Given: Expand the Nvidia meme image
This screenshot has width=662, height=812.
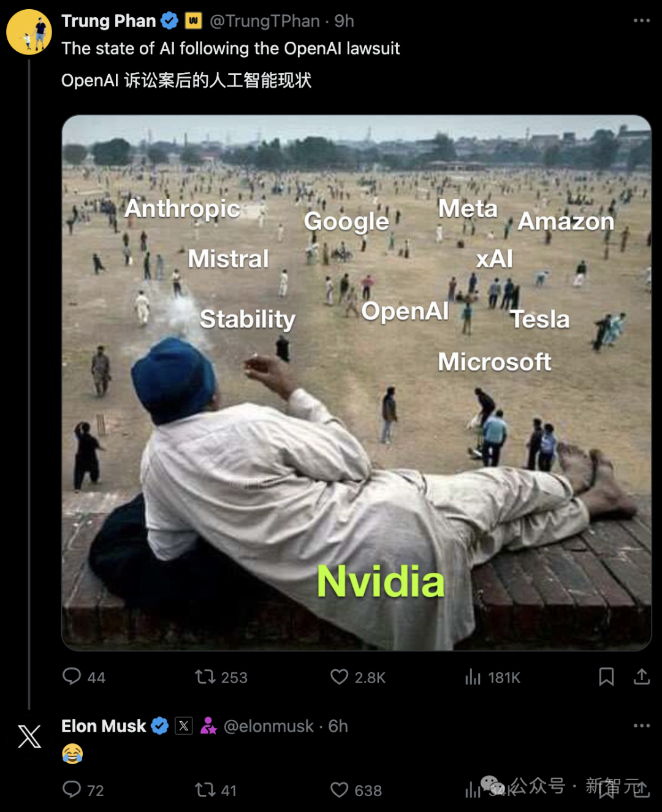Looking at the screenshot, I should tap(356, 383).
